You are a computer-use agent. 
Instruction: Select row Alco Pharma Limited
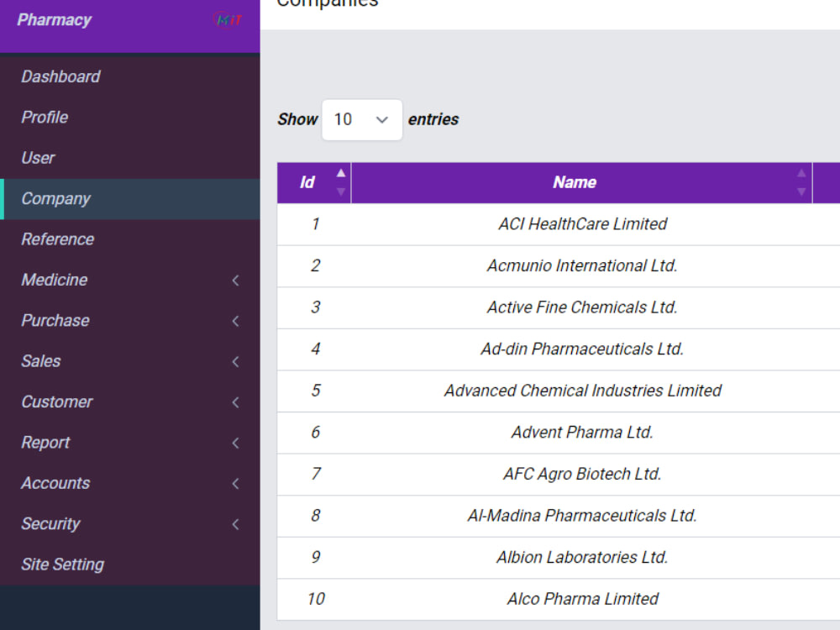[x=559, y=599]
